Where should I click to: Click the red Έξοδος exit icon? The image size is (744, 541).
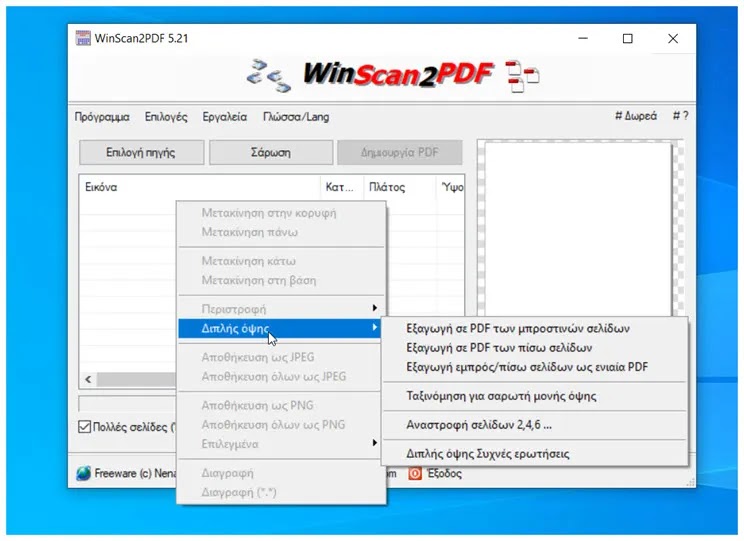click(415, 473)
